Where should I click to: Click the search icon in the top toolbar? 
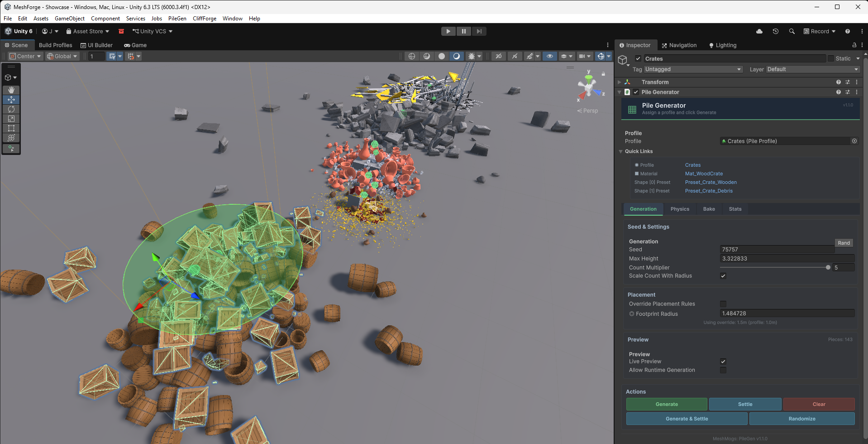point(792,31)
